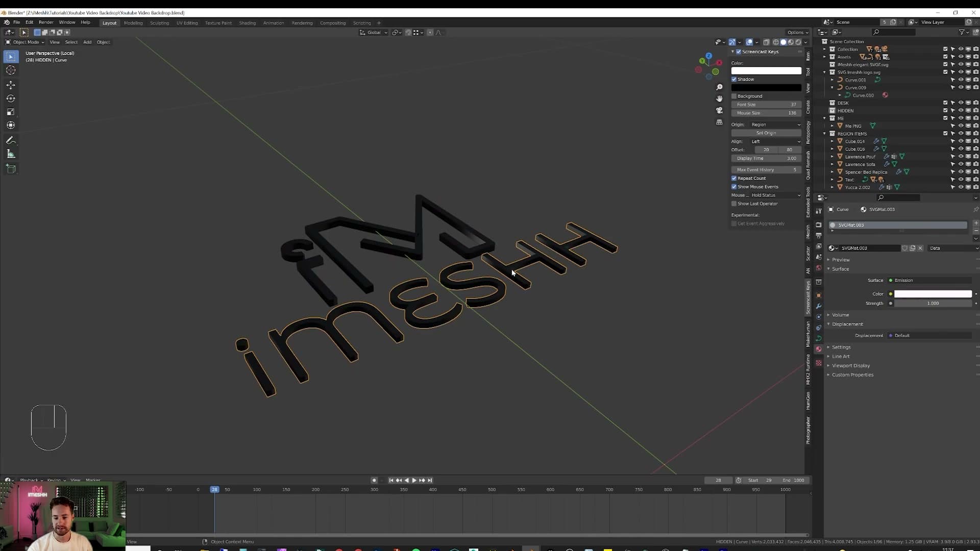Unlink material SVGMat.003 with the X icon
This screenshot has width=980, height=551.
click(920, 248)
